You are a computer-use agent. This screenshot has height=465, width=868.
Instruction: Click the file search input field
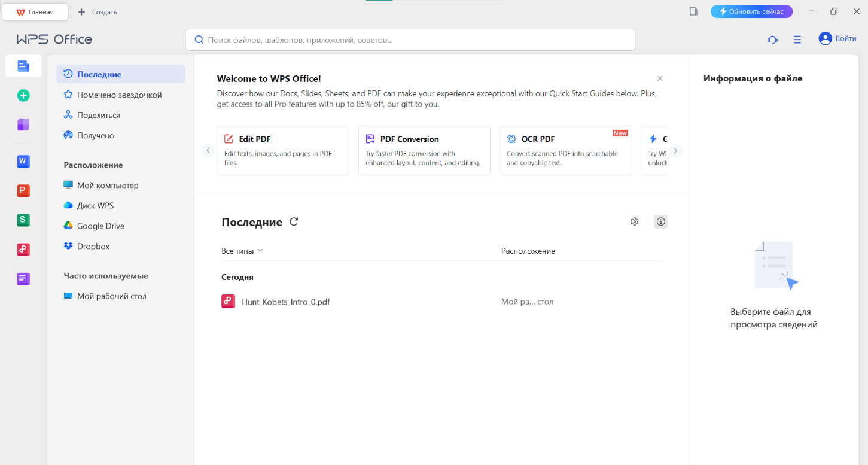point(410,40)
